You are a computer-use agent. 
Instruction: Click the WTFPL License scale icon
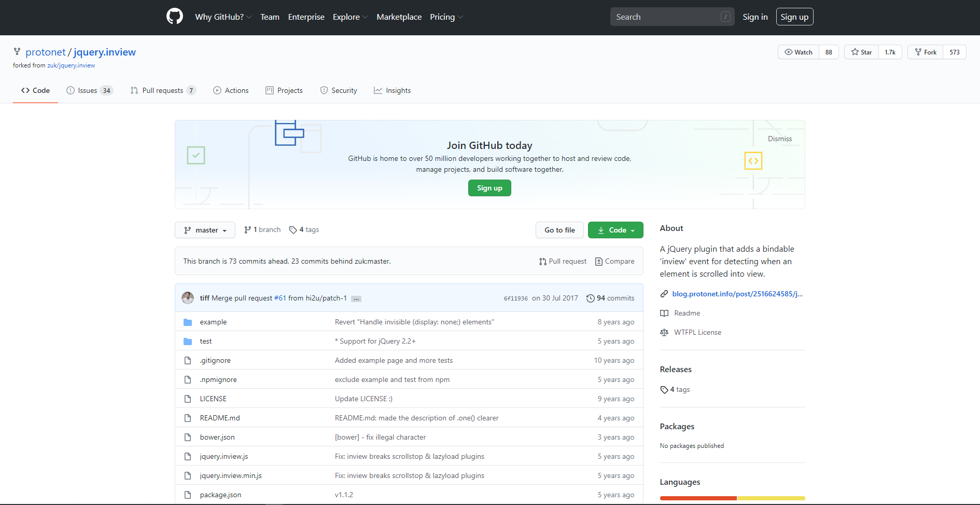tap(664, 333)
